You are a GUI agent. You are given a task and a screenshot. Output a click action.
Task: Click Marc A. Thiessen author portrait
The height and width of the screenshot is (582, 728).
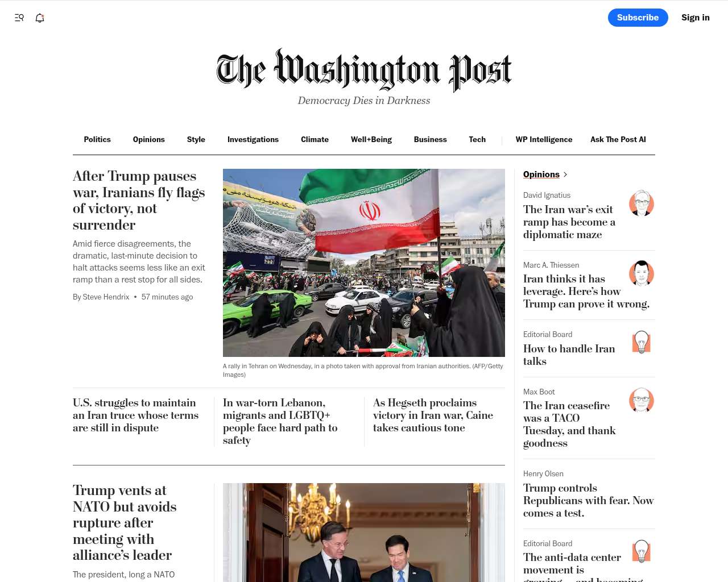click(x=642, y=273)
